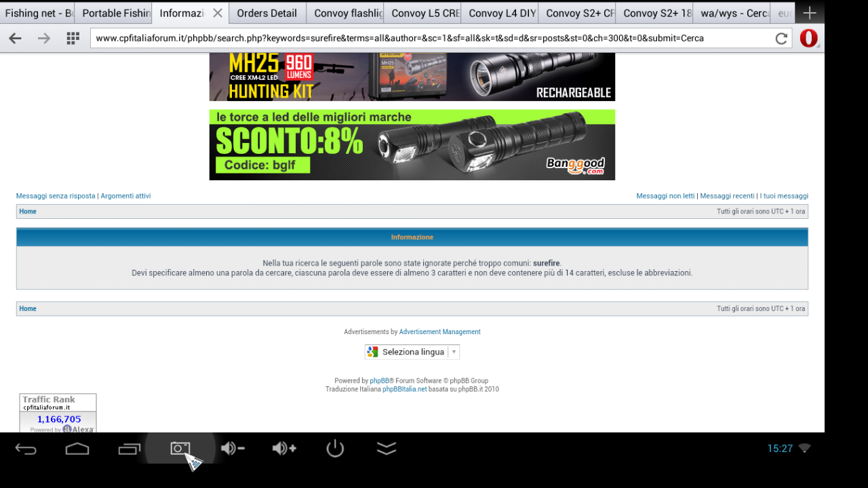This screenshot has width=868, height=488.
Task: Switch to the Fishing net tab
Action: [37, 13]
